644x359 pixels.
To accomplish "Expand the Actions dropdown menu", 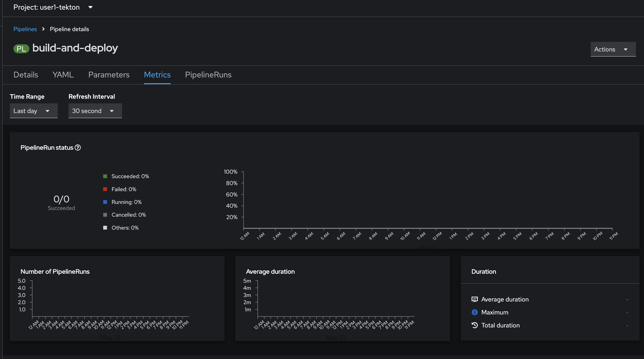I will (613, 49).
